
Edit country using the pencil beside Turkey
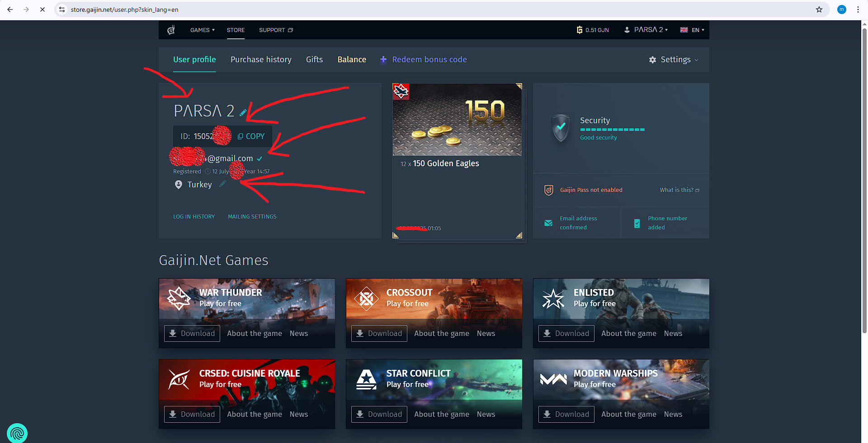pos(222,184)
